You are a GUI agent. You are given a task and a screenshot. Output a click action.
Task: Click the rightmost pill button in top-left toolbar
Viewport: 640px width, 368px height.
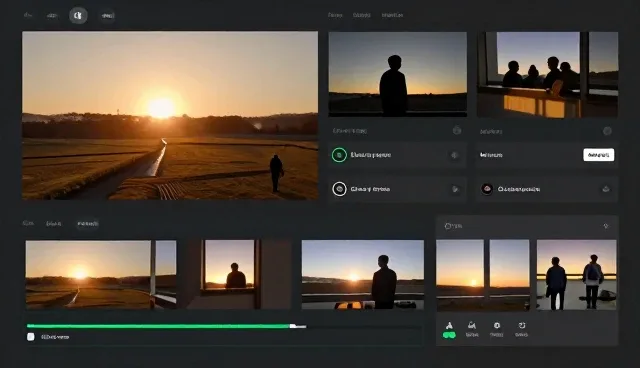coord(108,16)
